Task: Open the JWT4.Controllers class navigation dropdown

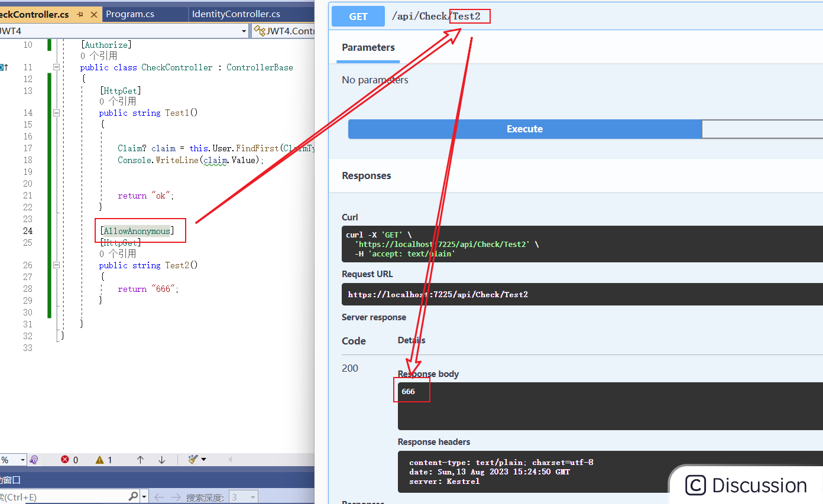Action: tap(284, 31)
